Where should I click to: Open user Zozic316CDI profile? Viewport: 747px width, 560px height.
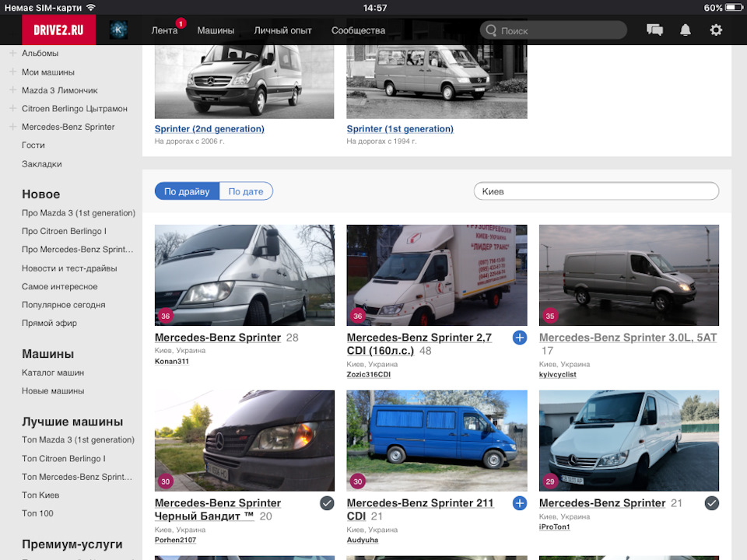coord(368,375)
